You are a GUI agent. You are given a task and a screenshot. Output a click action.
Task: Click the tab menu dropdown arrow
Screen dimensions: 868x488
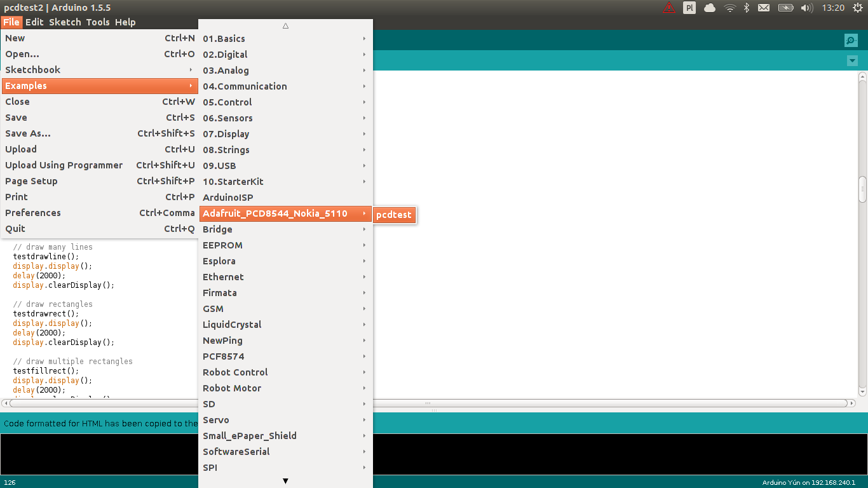(852, 61)
